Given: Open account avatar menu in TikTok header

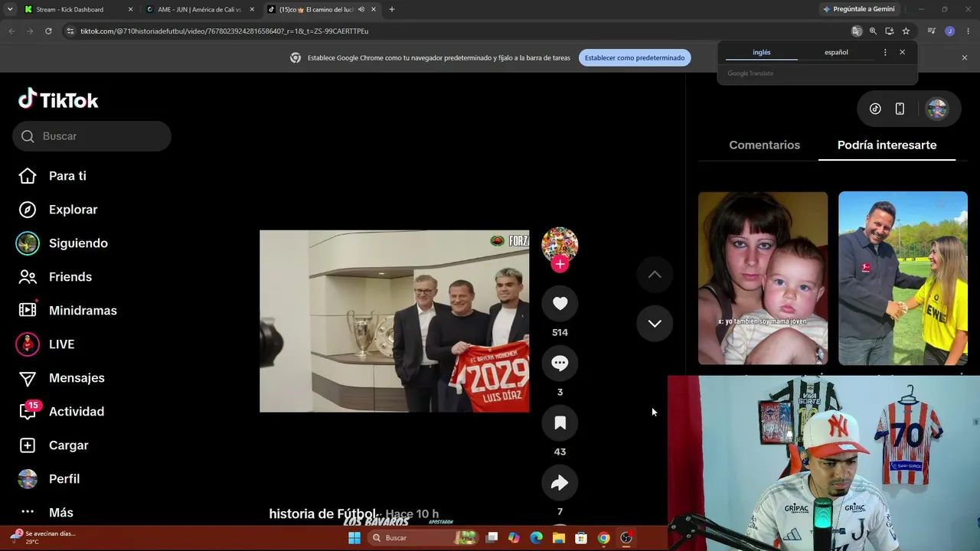Looking at the screenshot, I should 937,109.
